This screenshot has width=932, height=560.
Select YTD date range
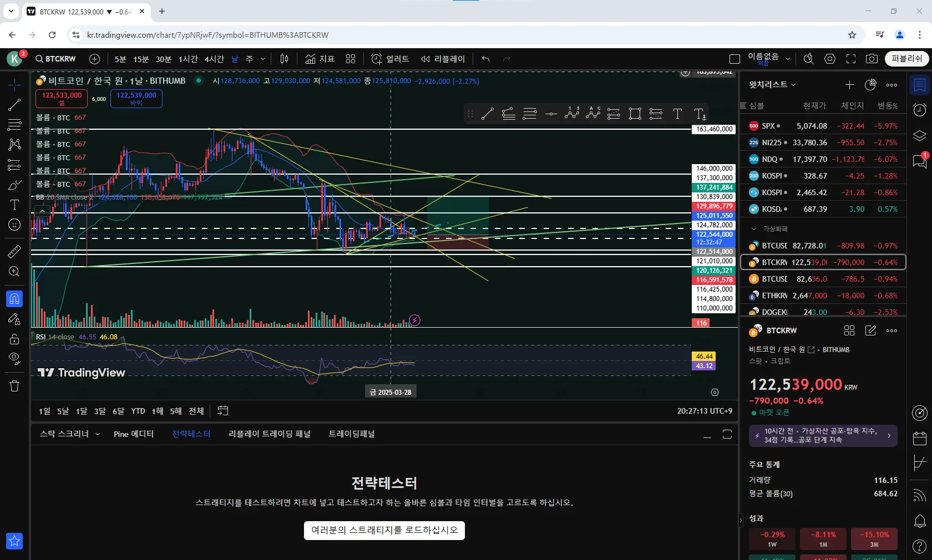coord(138,411)
